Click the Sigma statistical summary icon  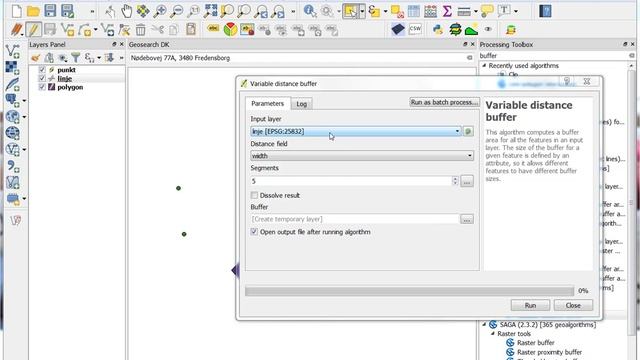tap(447, 11)
